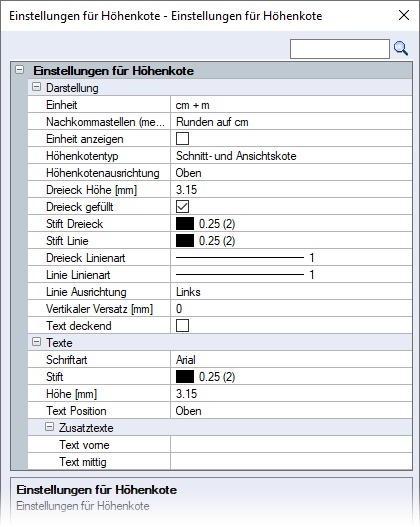Open the Stift Dreieck black color swatch
The width and height of the screenshot is (420, 527).
pyautogui.click(x=185, y=224)
